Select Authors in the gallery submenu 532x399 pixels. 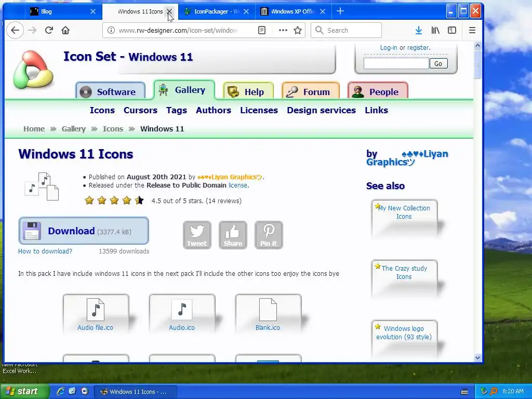[x=214, y=110]
